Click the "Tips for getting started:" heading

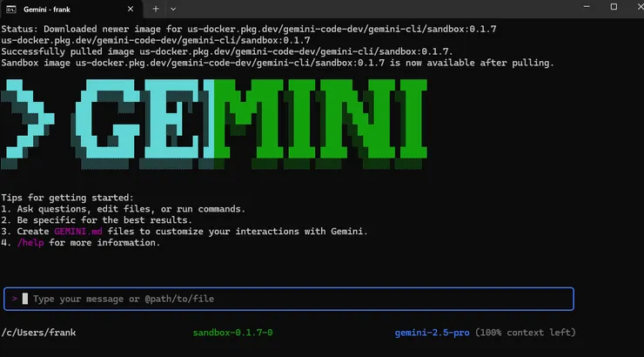[x=67, y=198]
